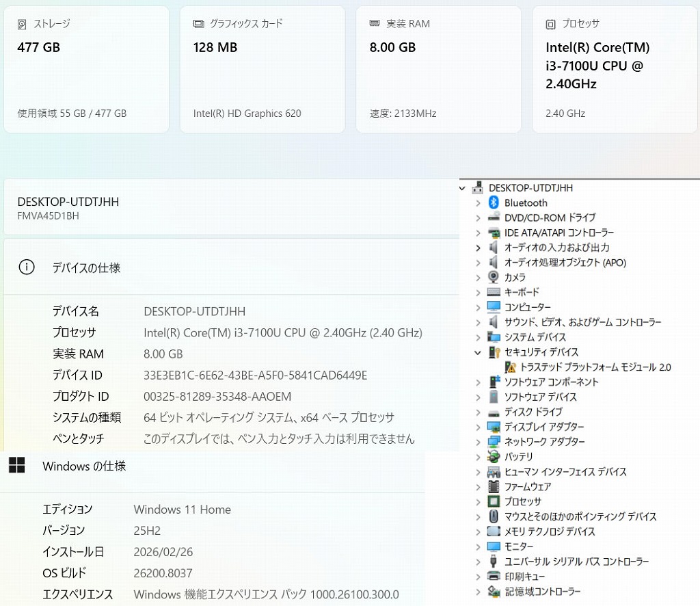
Task: Click the プロセッサ i3-7100U summary card
Action: pyautogui.click(x=615, y=69)
